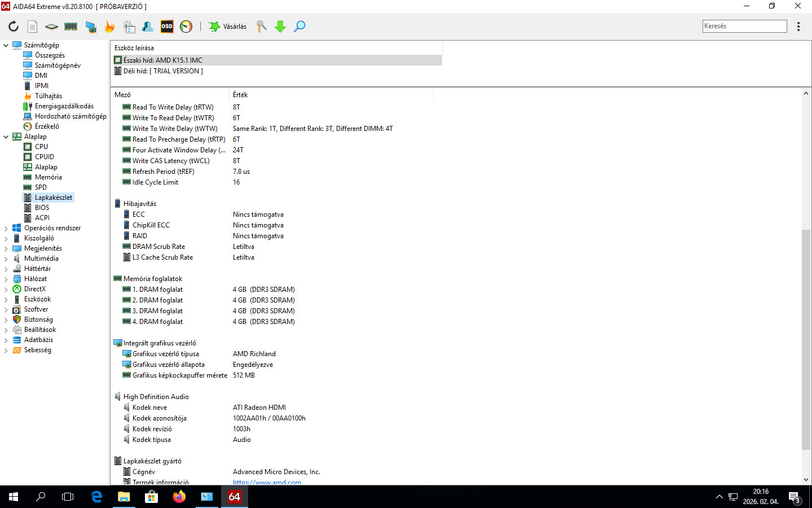This screenshot has width=812, height=508.
Task: Open the three-dot menu button
Action: click(798, 27)
